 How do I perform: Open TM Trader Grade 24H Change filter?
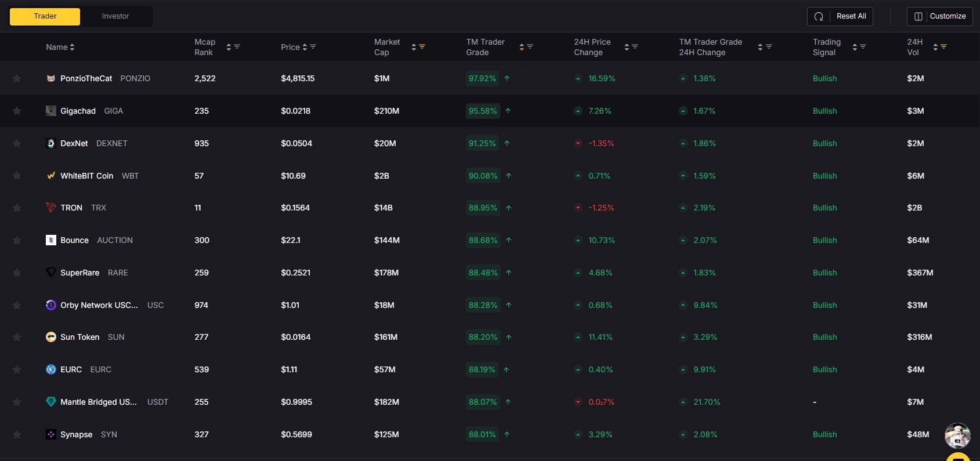[x=769, y=46]
